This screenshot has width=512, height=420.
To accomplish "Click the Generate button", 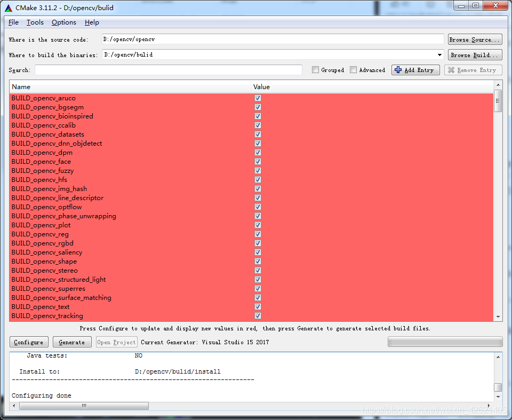I will [x=72, y=342].
